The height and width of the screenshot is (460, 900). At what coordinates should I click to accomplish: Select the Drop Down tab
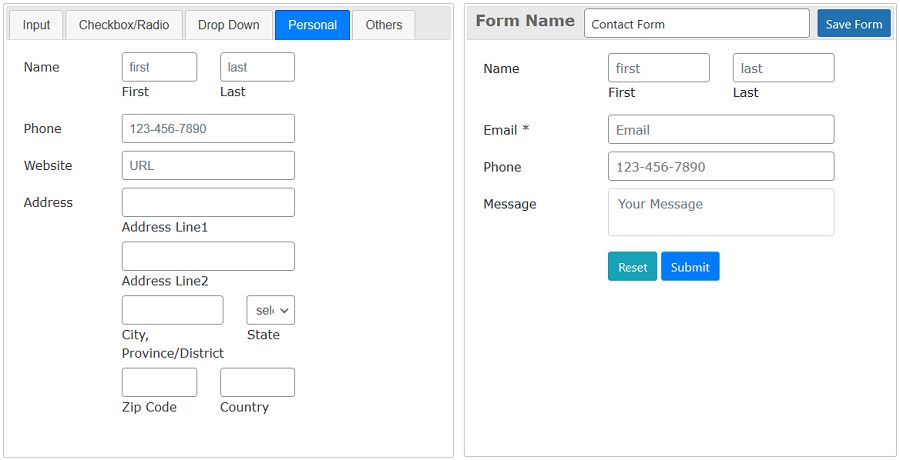coord(228,25)
